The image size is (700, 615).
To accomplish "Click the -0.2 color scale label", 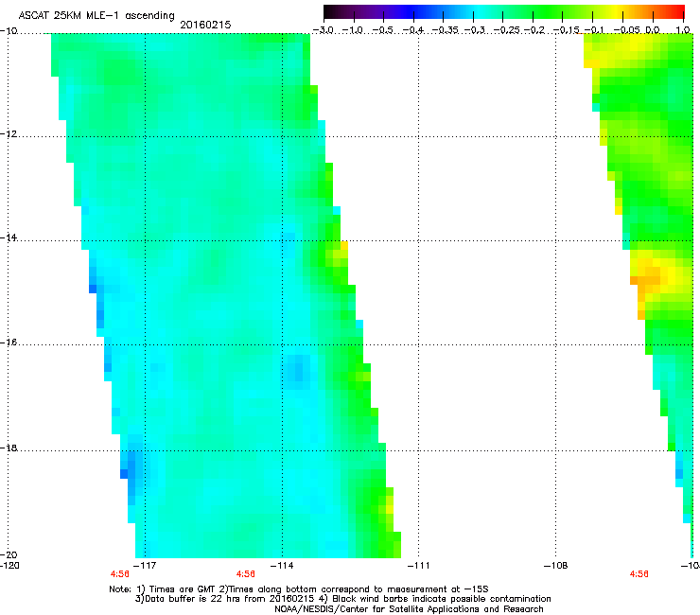I will [534, 30].
